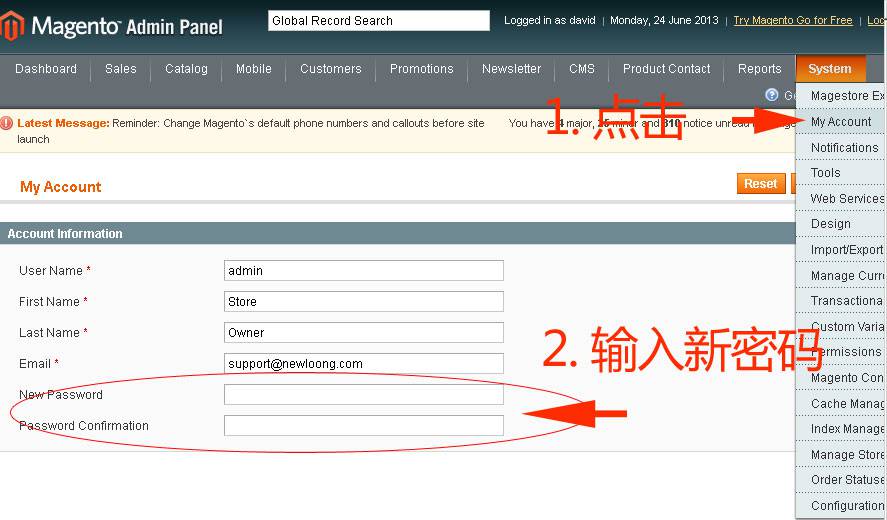
Task: Open the Catalog menu
Action: pos(186,69)
